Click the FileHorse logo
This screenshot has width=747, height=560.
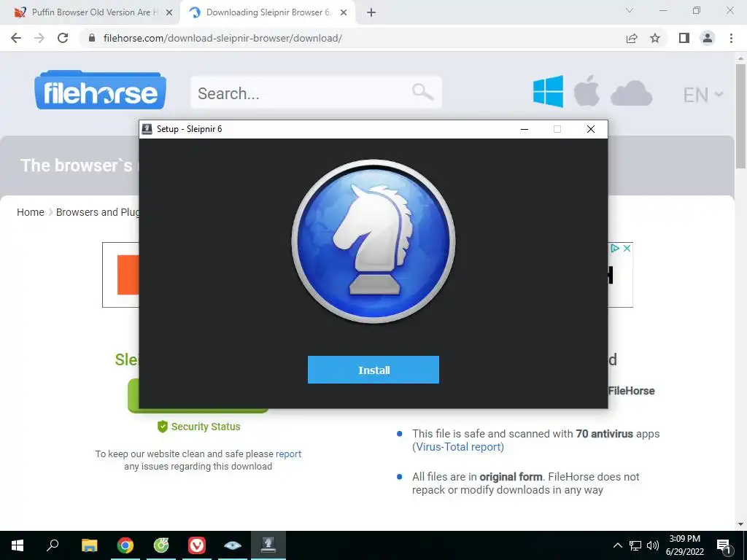100,90
